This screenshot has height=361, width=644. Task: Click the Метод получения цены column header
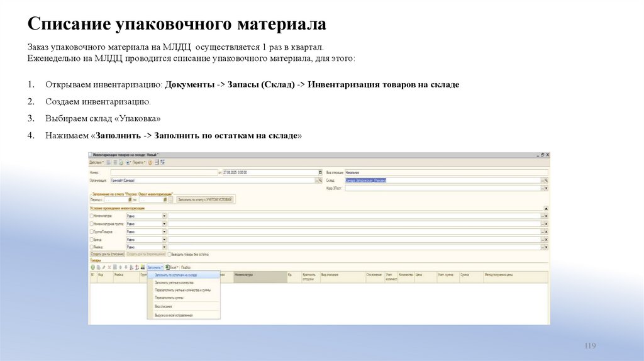click(516, 277)
